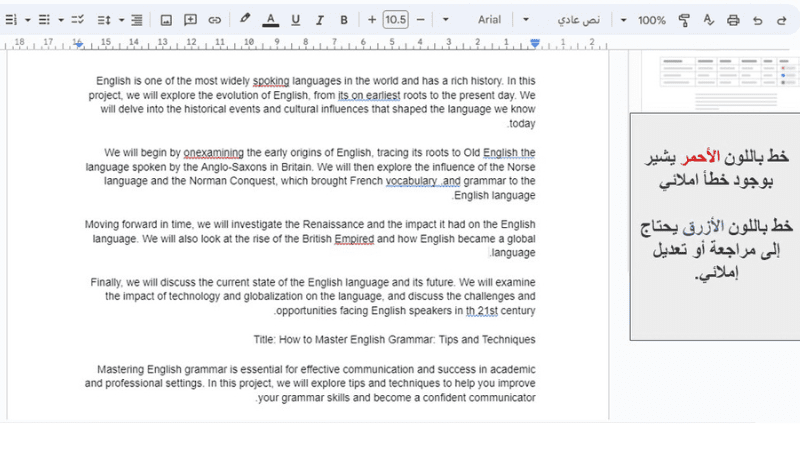Toggle italic text formatting

point(319,20)
